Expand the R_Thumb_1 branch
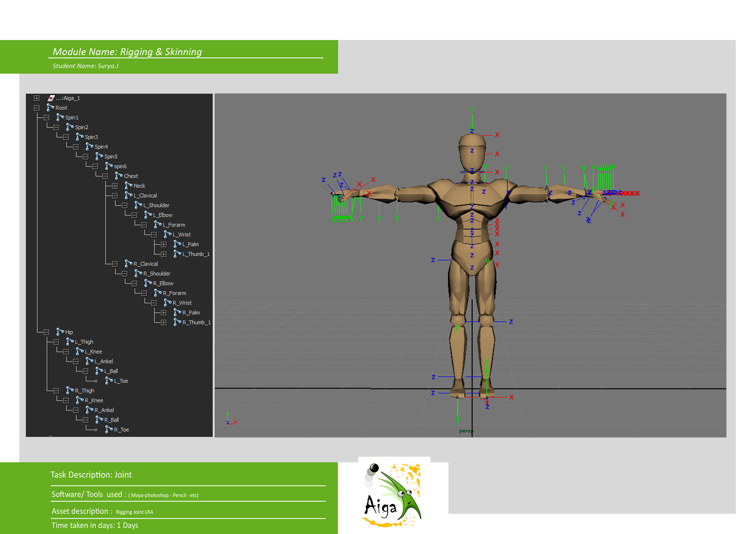Viewport: 756px width, 534px height. coord(163,322)
